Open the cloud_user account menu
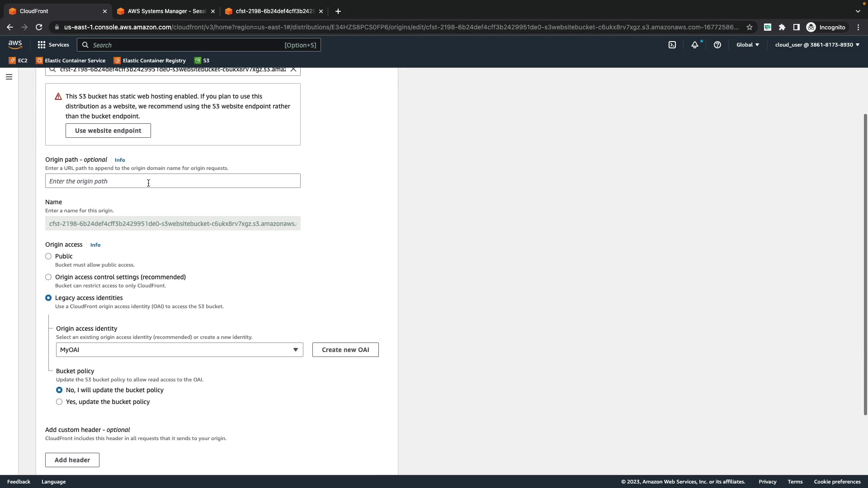 pos(817,45)
